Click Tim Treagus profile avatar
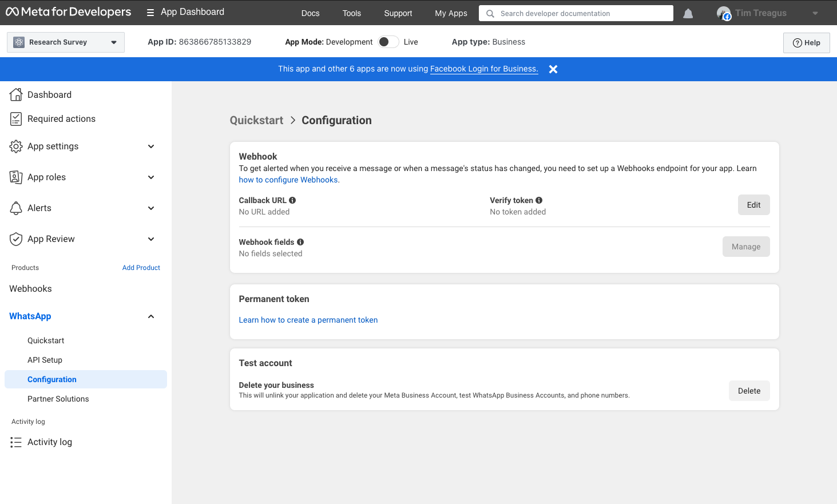 (x=724, y=13)
